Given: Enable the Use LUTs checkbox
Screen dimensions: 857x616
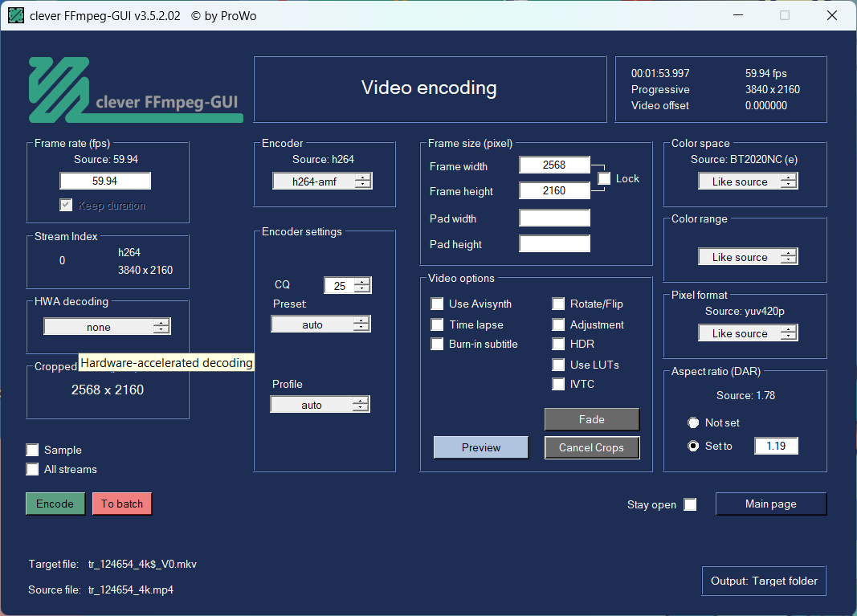Looking at the screenshot, I should 558,365.
